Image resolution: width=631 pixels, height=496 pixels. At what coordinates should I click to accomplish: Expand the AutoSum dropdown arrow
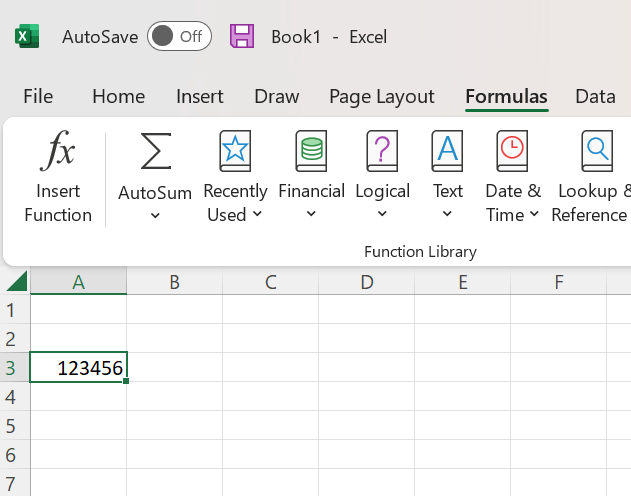[155, 216]
